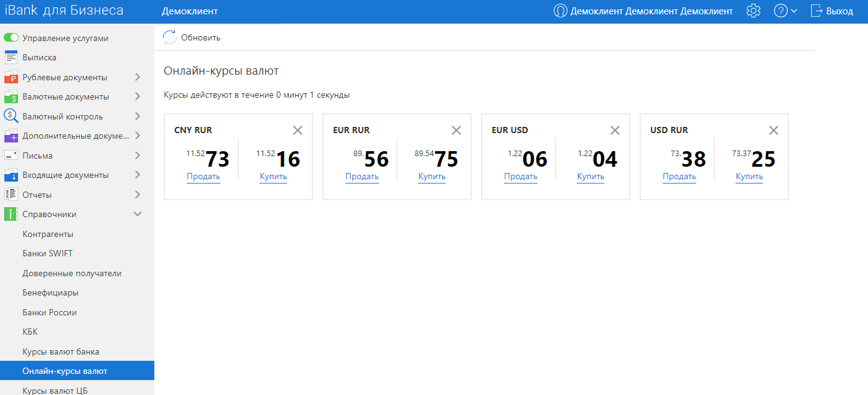The image size is (868, 395).
Task: Close the EUR RUR rate card
Action: click(456, 130)
